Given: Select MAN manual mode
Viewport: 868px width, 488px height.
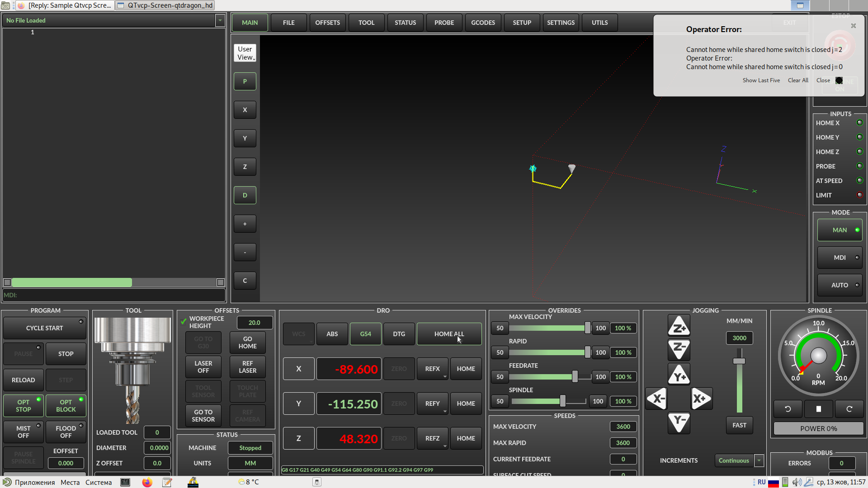Looking at the screenshot, I should [x=840, y=230].
